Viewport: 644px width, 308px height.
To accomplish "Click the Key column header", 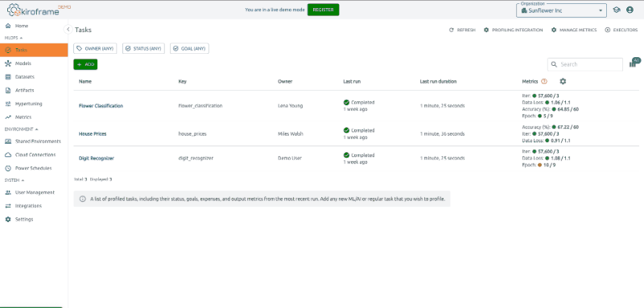I will pyautogui.click(x=183, y=81).
